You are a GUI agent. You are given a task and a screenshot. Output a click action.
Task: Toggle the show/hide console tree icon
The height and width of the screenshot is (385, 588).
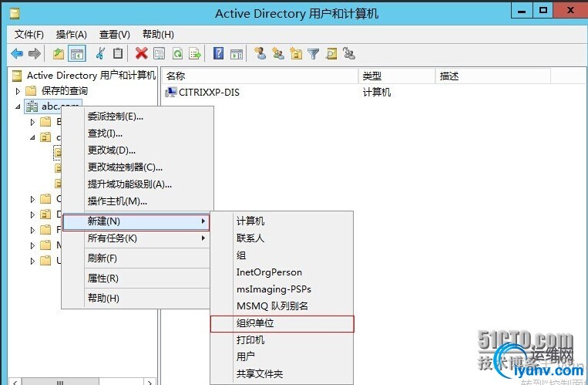tap(77, 54)
